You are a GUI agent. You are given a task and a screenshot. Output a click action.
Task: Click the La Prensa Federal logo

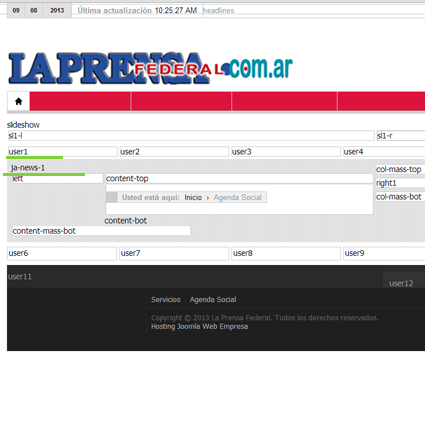click(150, 68)
